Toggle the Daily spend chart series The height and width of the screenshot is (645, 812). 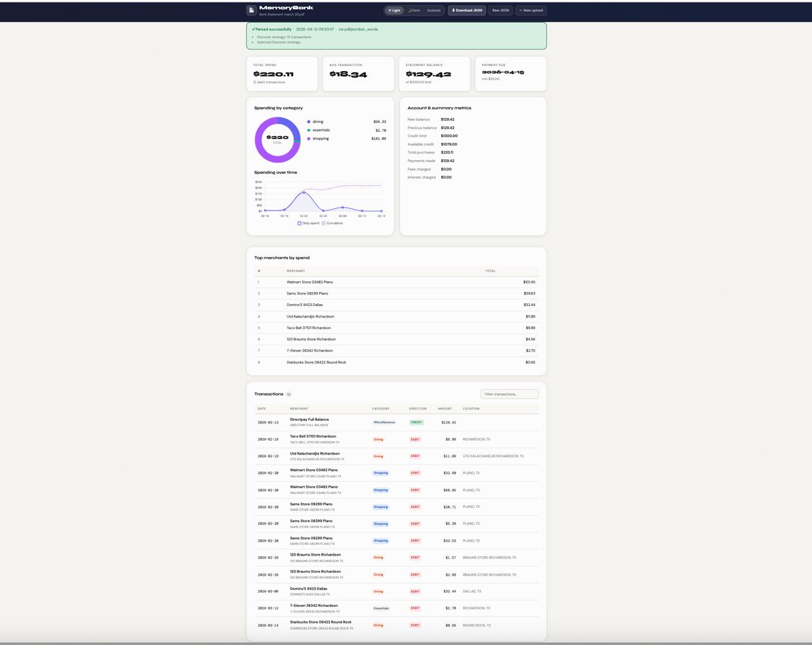(308, 223)
